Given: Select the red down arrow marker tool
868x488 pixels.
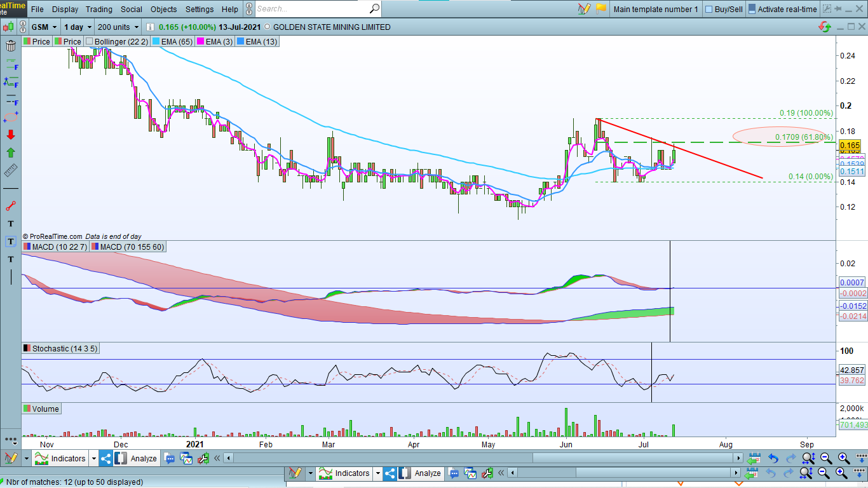Looking at the screenshot, I should tap(11, 135).
